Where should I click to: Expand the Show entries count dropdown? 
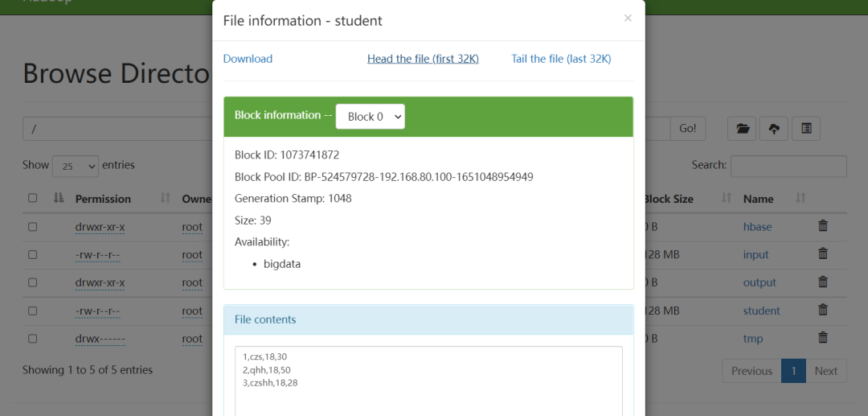tap(76, 166)
